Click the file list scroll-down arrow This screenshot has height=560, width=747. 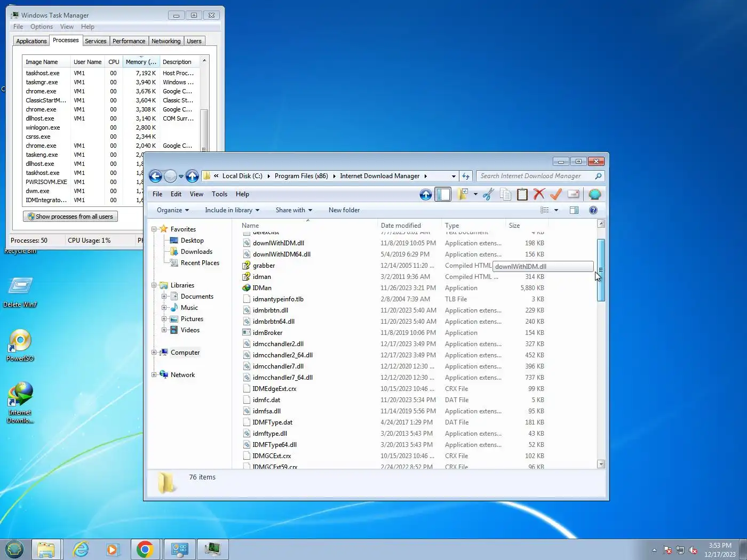pyautogui.click(x=601, y=464)
